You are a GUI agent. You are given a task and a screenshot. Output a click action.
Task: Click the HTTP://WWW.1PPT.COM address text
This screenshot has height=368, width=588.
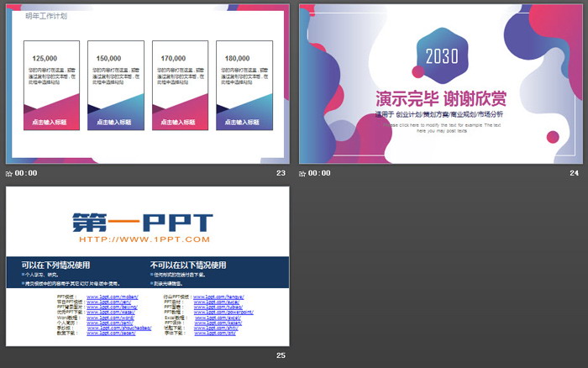click(x=144, y=239)
